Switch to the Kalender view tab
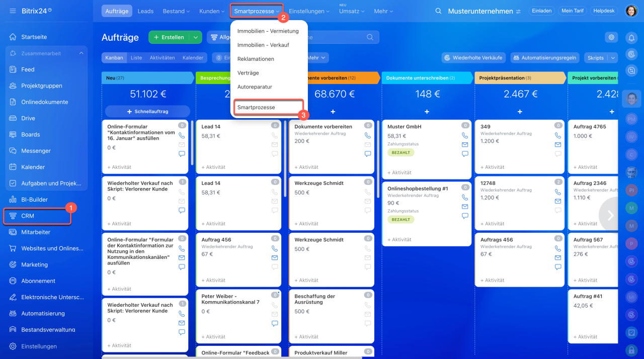The height and width of the screenshot is (359, 644). coord(193,58)
